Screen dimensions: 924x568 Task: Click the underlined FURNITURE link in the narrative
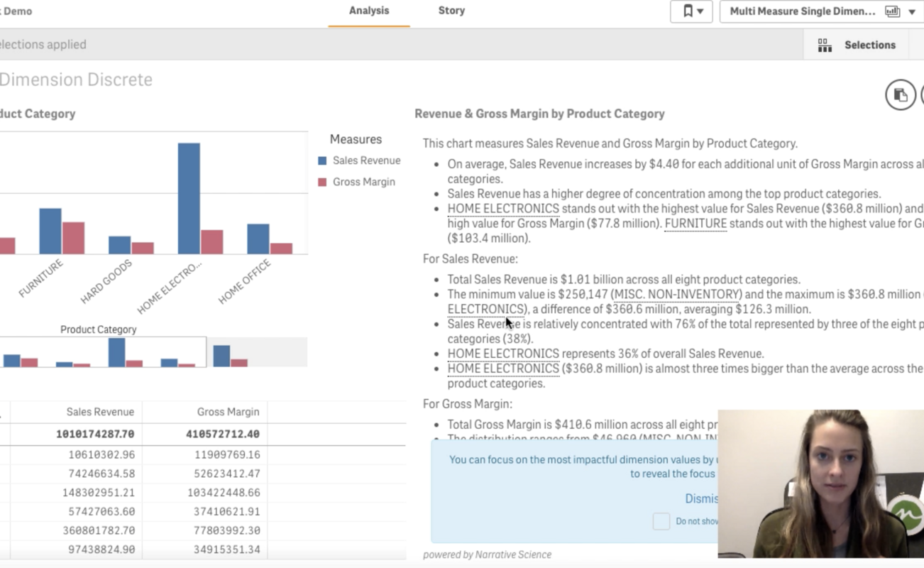point(695,224)
